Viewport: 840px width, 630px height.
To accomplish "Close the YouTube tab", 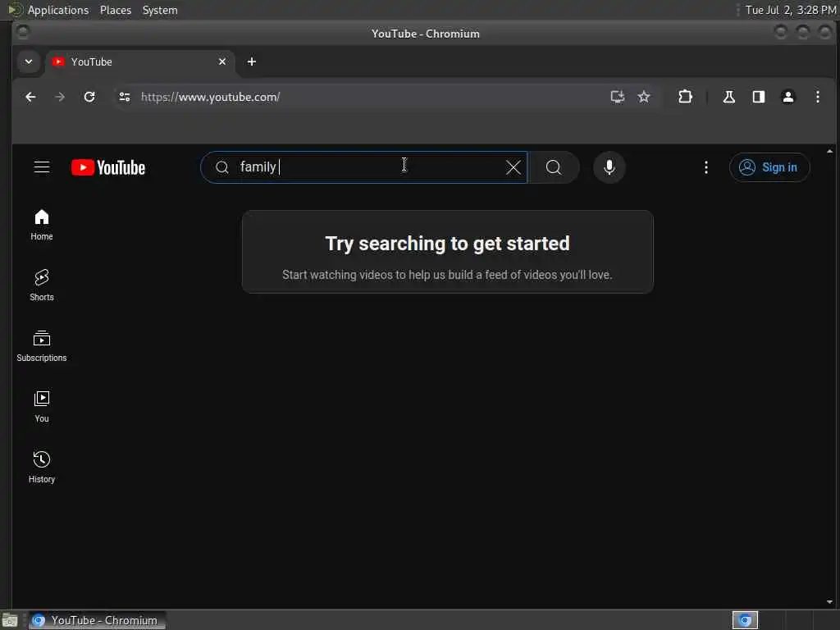I will pyautogui.click(x=221, y=62).
